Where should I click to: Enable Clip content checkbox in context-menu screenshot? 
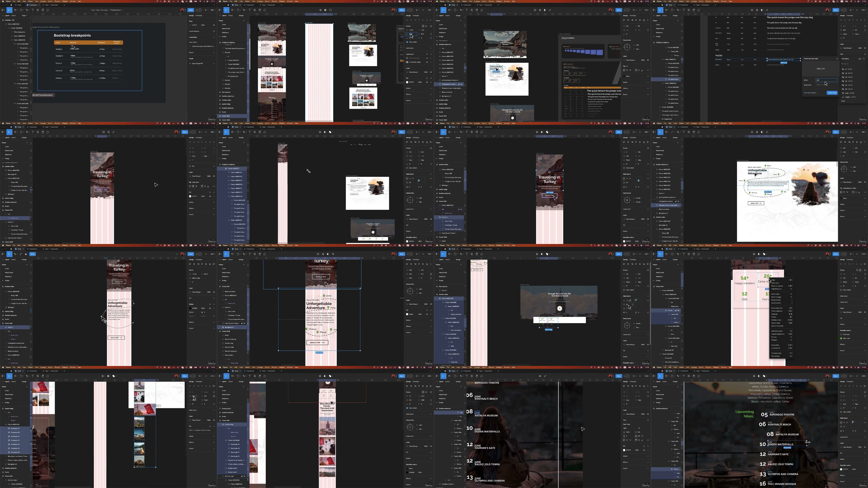tap(841, 290)
